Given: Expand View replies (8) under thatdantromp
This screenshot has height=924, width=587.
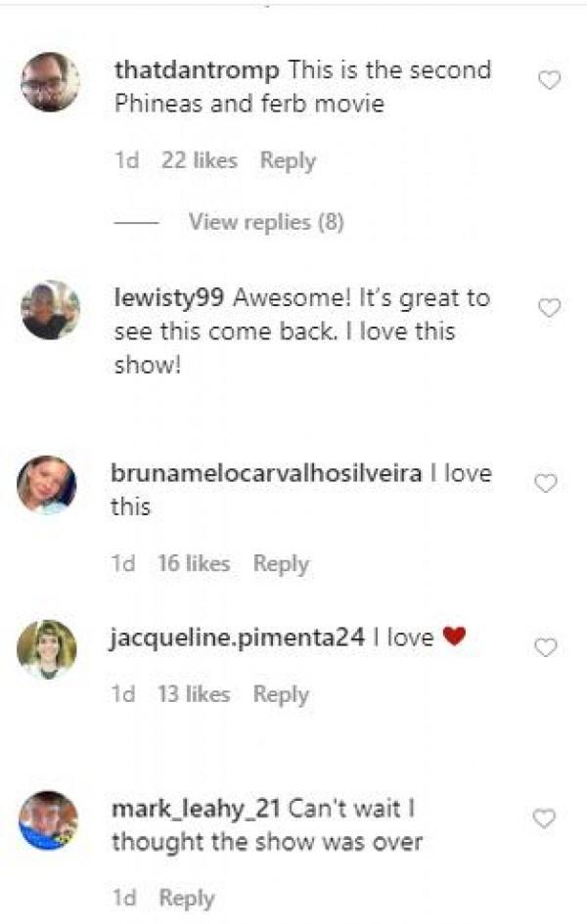Looking at the screenshot, I should (x=266, y=222).
